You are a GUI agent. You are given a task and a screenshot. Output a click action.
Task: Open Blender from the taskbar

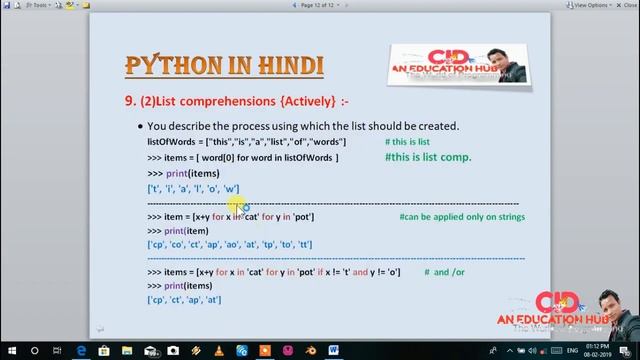click(x=311, y=351)
